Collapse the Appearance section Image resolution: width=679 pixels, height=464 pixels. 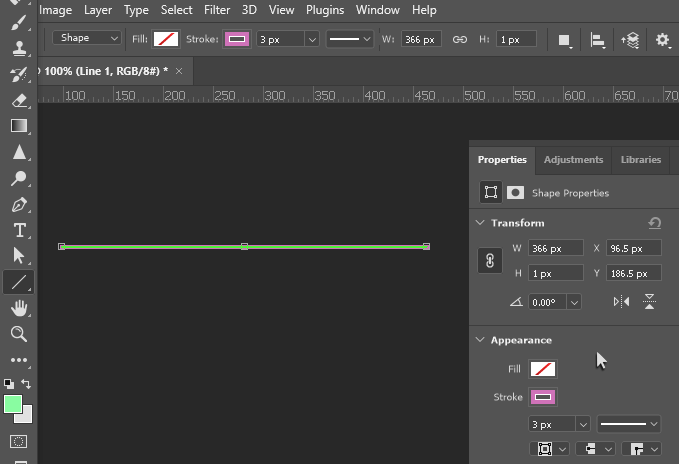(x=480, y=340)
